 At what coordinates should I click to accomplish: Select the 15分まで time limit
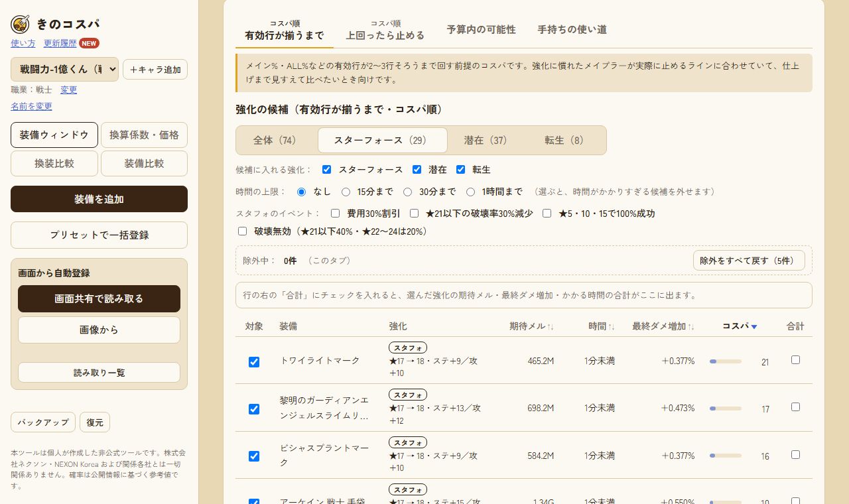pyautogui.click(x=346, y=192)
